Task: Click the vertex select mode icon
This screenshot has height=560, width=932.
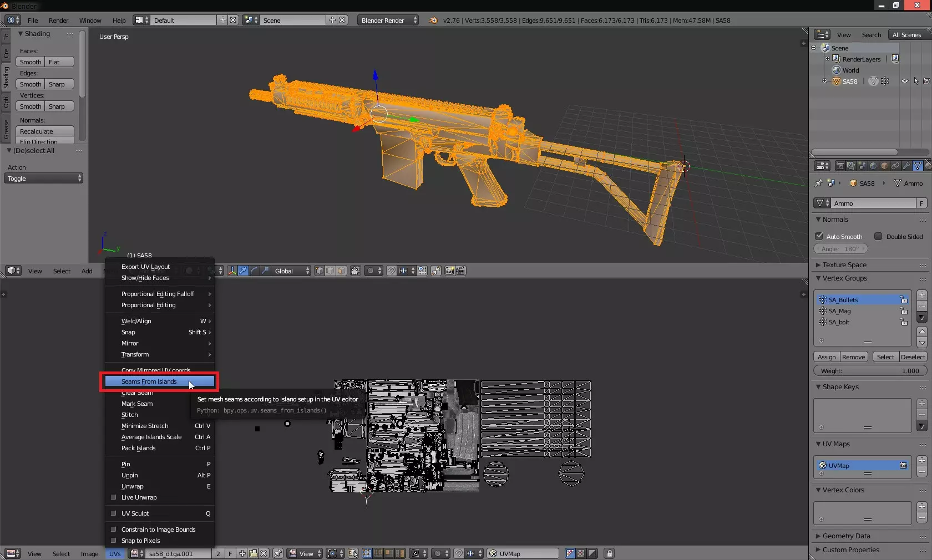Action: (319, 271)
